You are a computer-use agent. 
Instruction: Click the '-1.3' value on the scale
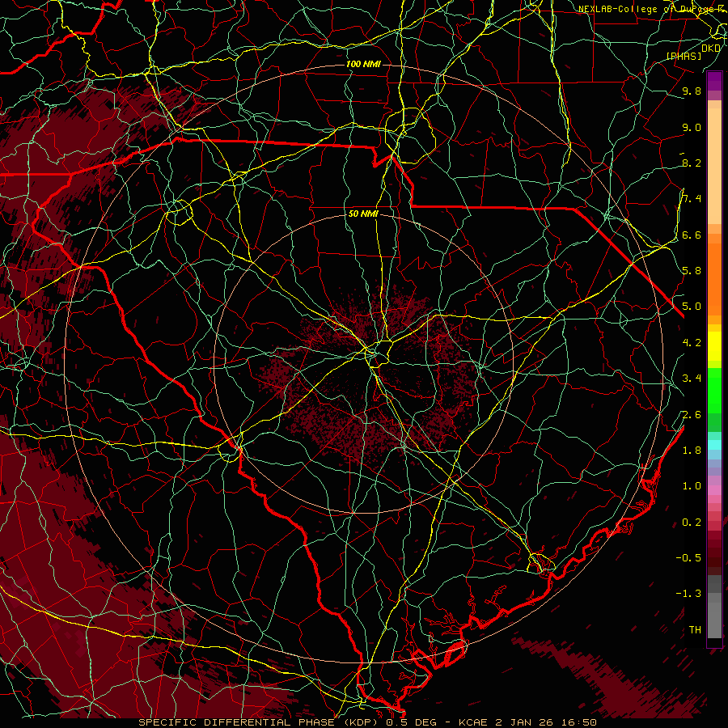pyautogui.click(x=688, y=594)
